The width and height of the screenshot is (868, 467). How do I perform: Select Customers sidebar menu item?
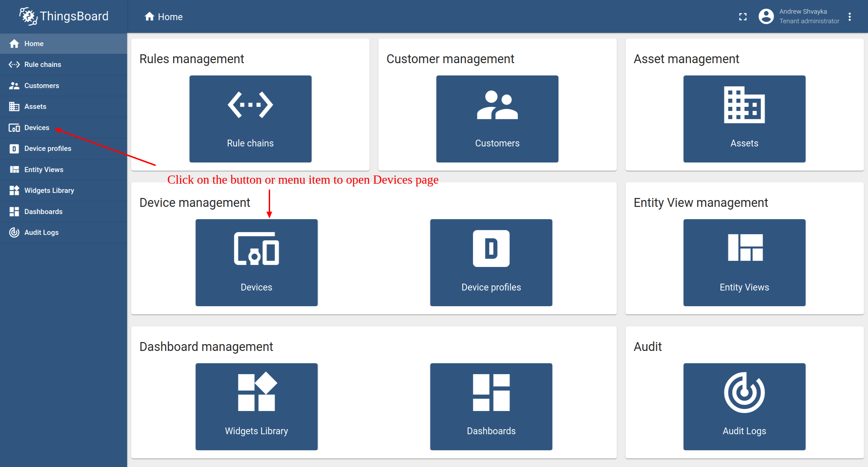(x=41, y=86)
